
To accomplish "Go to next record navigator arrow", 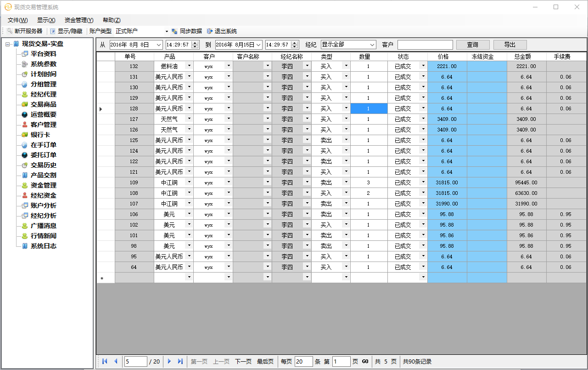I will click(169, 361).
